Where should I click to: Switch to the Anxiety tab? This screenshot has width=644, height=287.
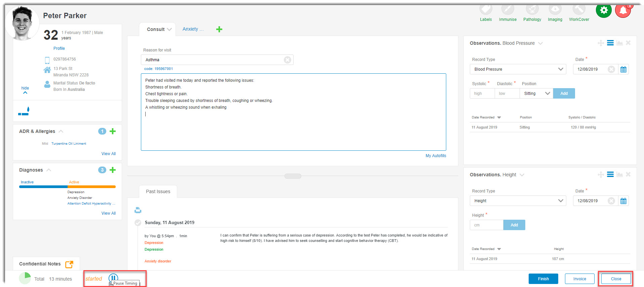(x=193, y=29)
